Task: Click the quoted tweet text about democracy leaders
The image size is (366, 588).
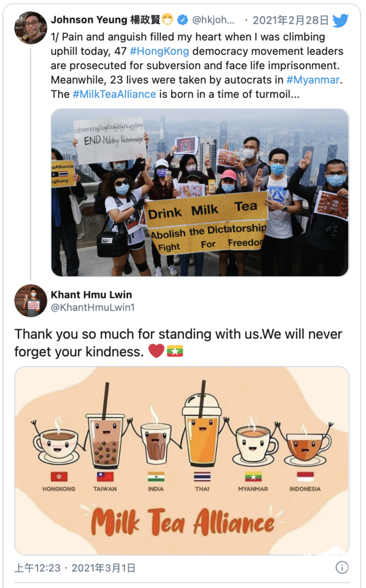Action: (x=197, y=66)
